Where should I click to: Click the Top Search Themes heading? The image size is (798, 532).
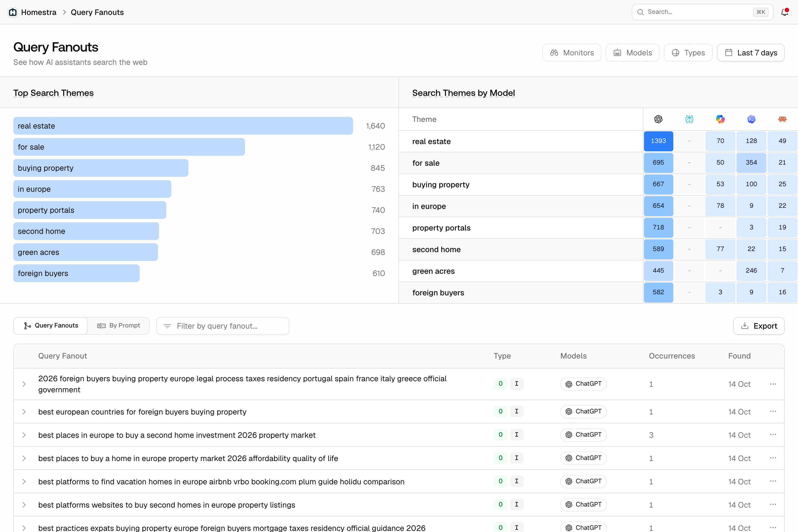[x=53, y=93]
